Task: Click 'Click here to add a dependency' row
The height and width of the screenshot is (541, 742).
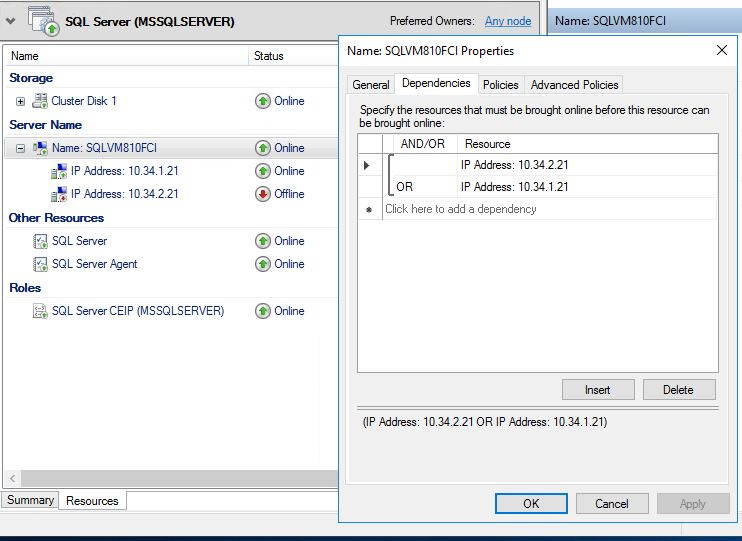Action: click(x=550, y=209)
